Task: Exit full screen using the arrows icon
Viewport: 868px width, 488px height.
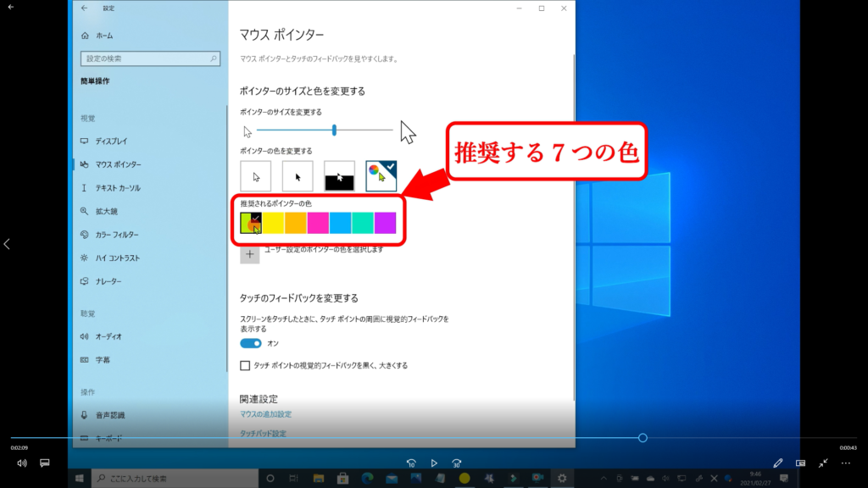Action: pos(823,463)
